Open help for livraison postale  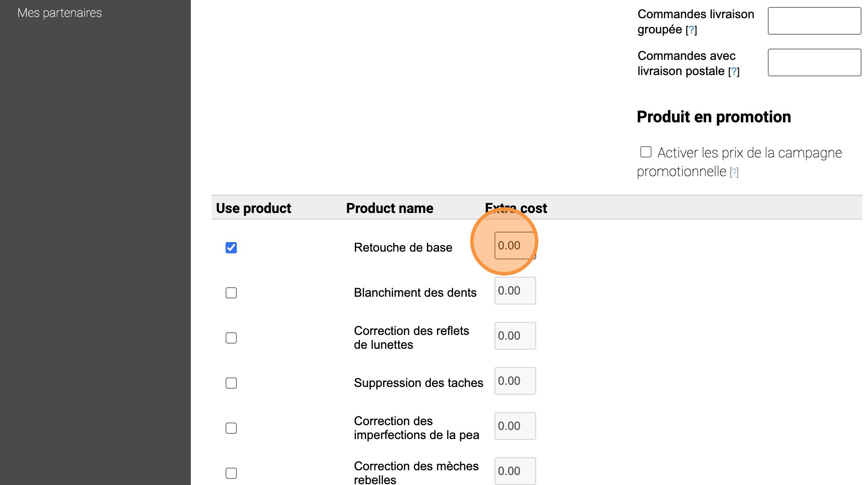click(x=734, y=72)
